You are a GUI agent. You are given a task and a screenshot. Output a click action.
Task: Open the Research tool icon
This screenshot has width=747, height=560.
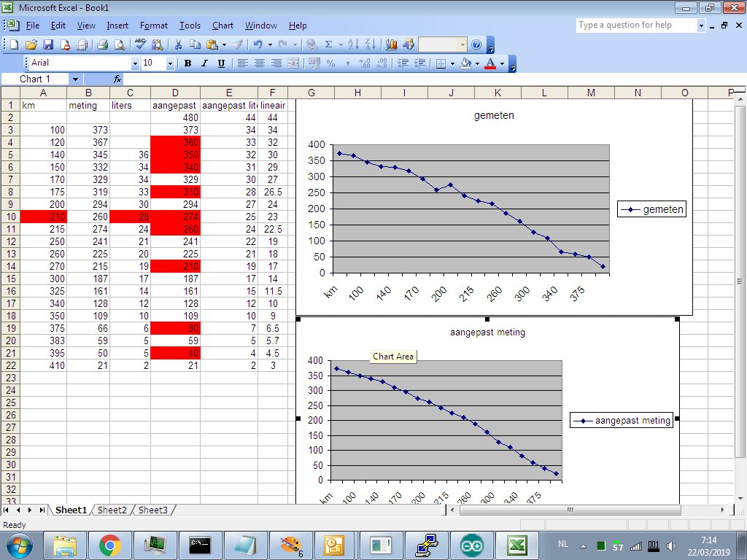(158, 44)
